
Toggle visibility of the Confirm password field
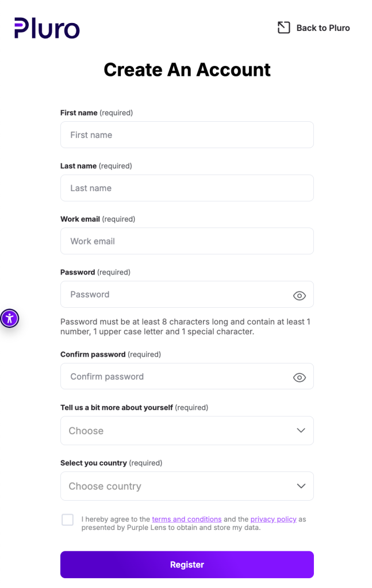[300, 377]
